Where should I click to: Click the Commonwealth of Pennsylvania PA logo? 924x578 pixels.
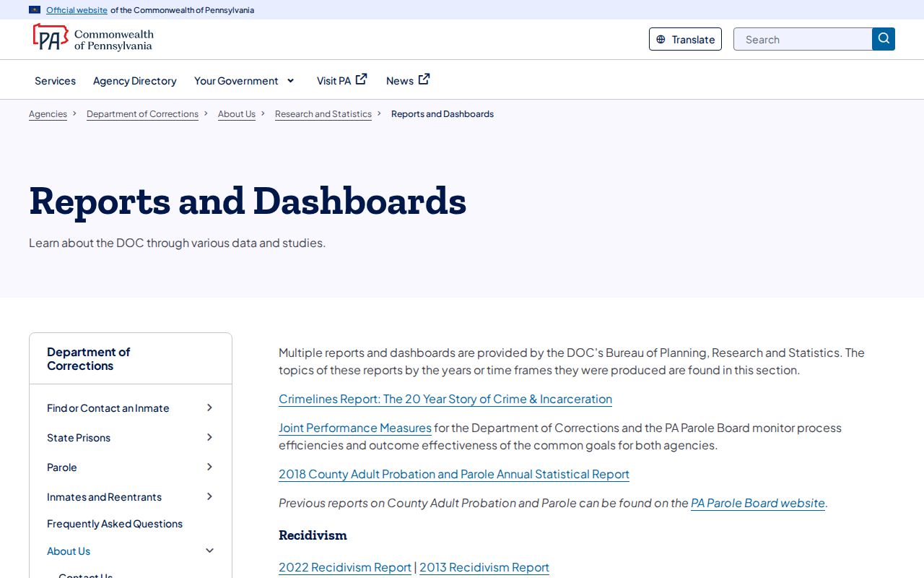point(93,38)
